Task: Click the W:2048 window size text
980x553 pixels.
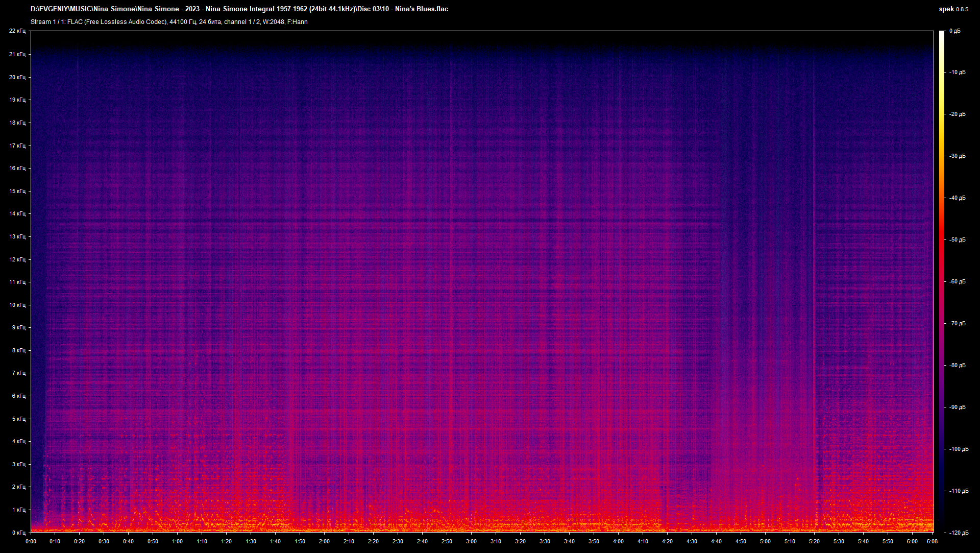Action: pyautogui.click(x=274, y=22)
